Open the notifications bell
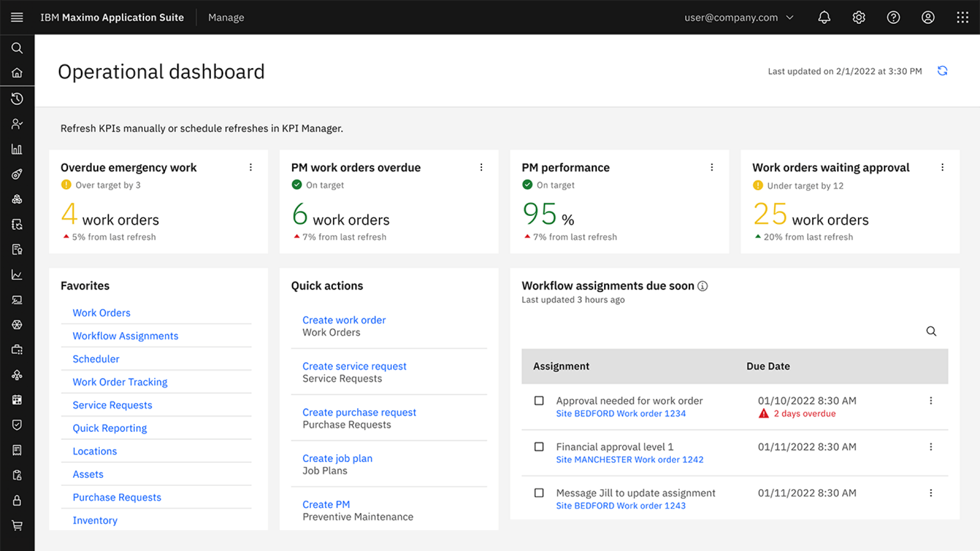The width and height of the screenshot is (980, 551). [824, 17]
